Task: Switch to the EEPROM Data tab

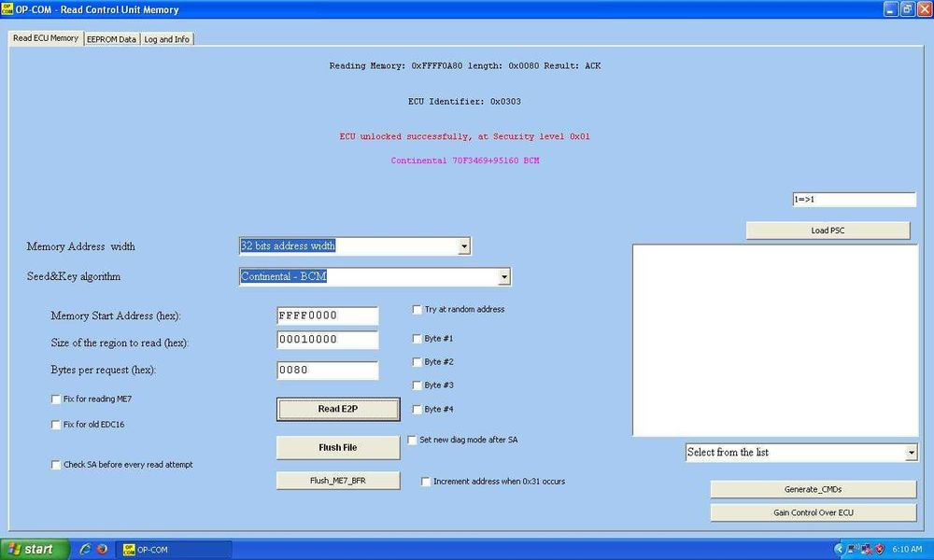Action: coord(111,39)
